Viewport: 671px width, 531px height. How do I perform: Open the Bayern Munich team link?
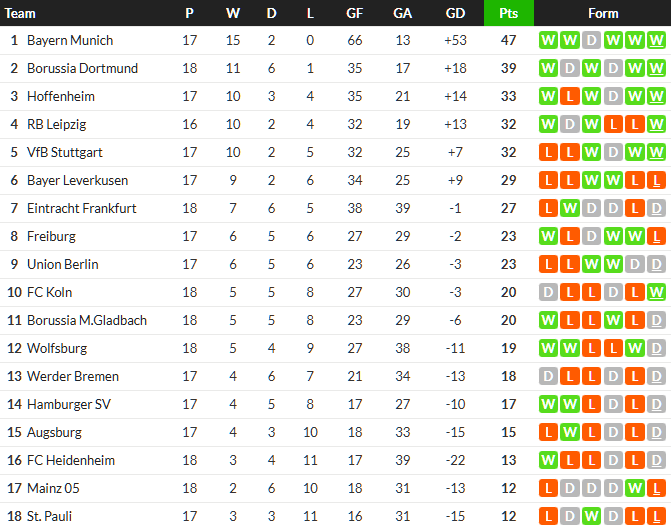click(x=70, y=41)
